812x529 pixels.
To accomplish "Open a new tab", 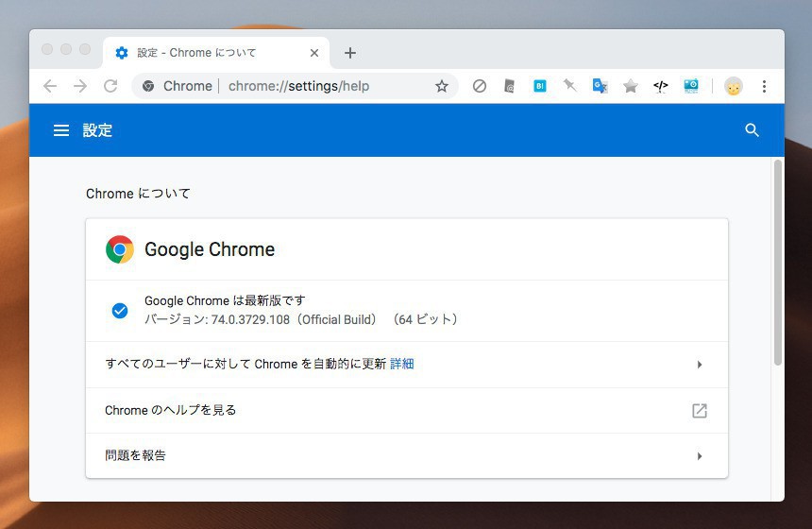I will pos(350,53).
